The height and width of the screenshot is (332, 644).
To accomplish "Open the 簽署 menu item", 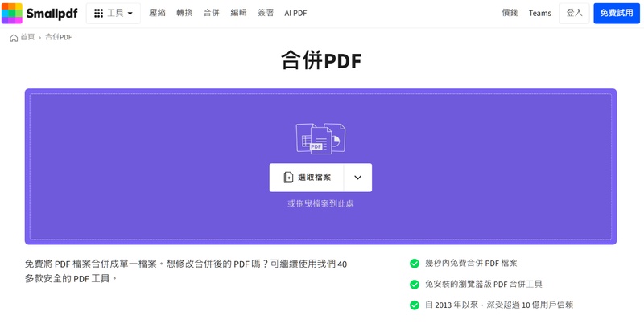I will [266, 13].
